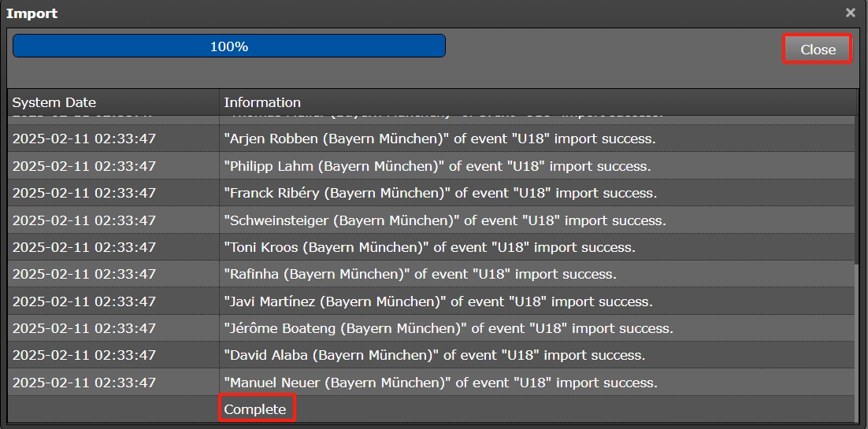Click the David Alaba import log message
This screenshot has height=429, width=868.
434,355
